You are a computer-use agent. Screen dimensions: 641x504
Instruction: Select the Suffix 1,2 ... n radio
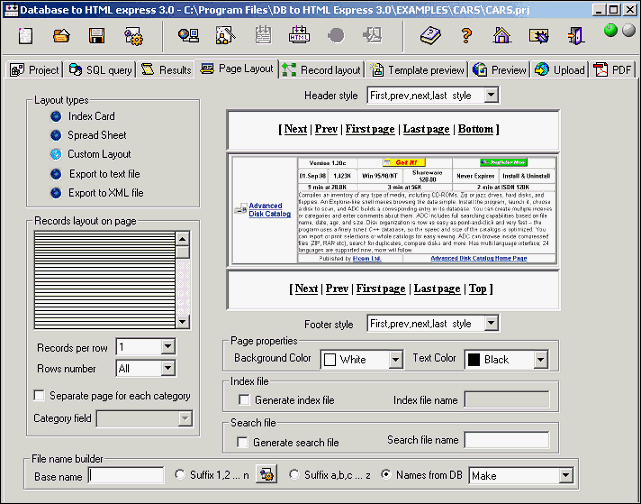tap(179, 474)
